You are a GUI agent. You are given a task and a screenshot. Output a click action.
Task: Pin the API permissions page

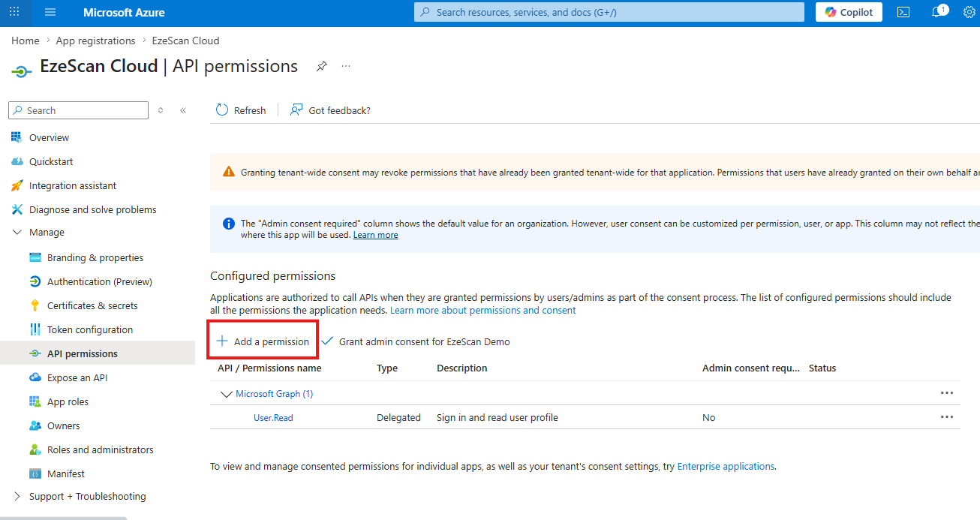click(x=321, y=66)
